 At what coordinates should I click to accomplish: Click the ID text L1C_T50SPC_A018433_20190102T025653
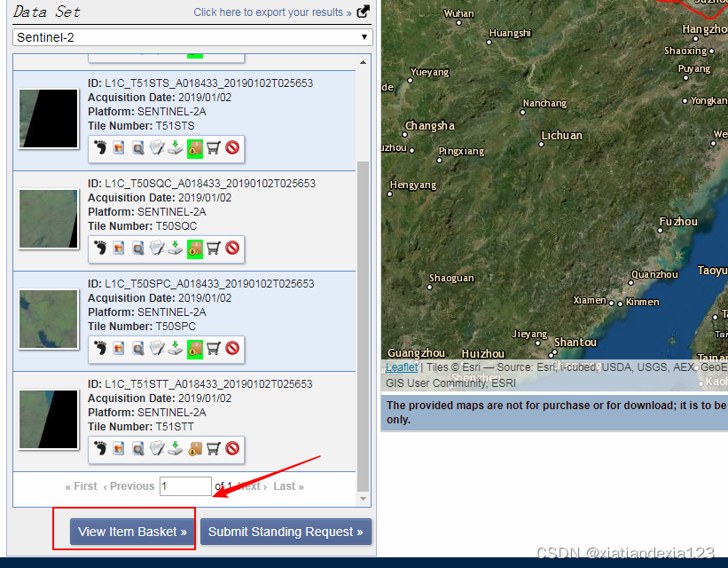coord(209,284)
